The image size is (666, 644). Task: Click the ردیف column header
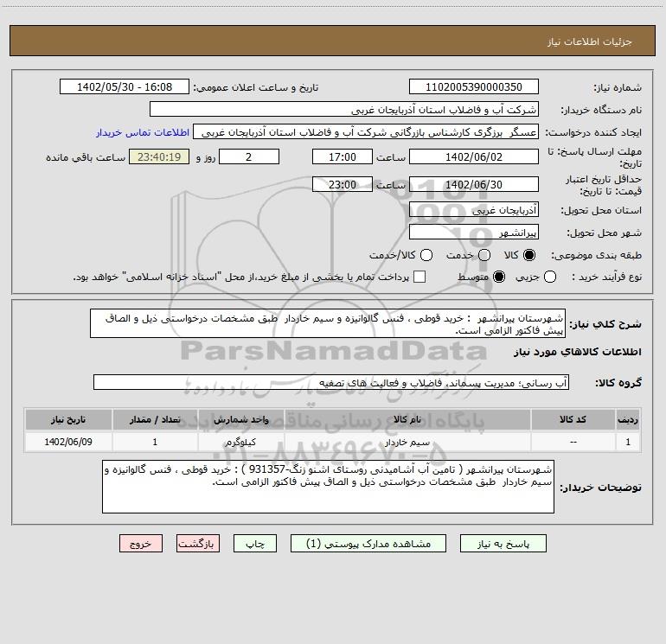(x=628, y=420)
